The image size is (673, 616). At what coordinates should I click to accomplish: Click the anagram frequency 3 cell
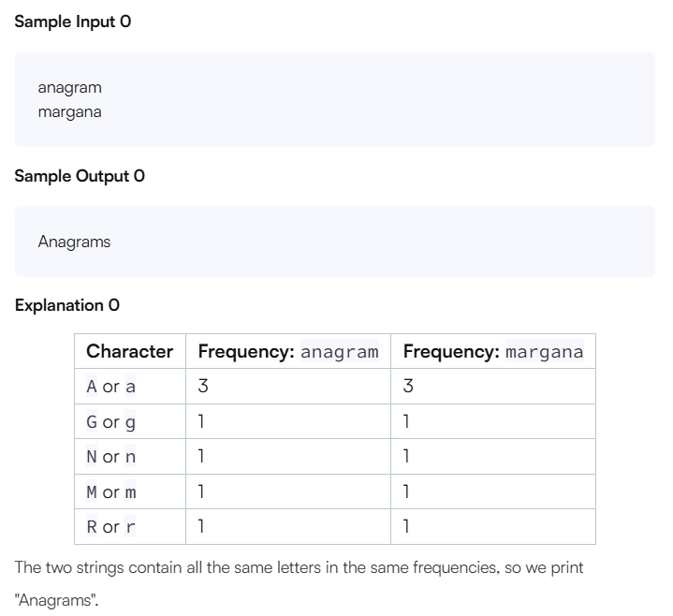pos(288,387)
